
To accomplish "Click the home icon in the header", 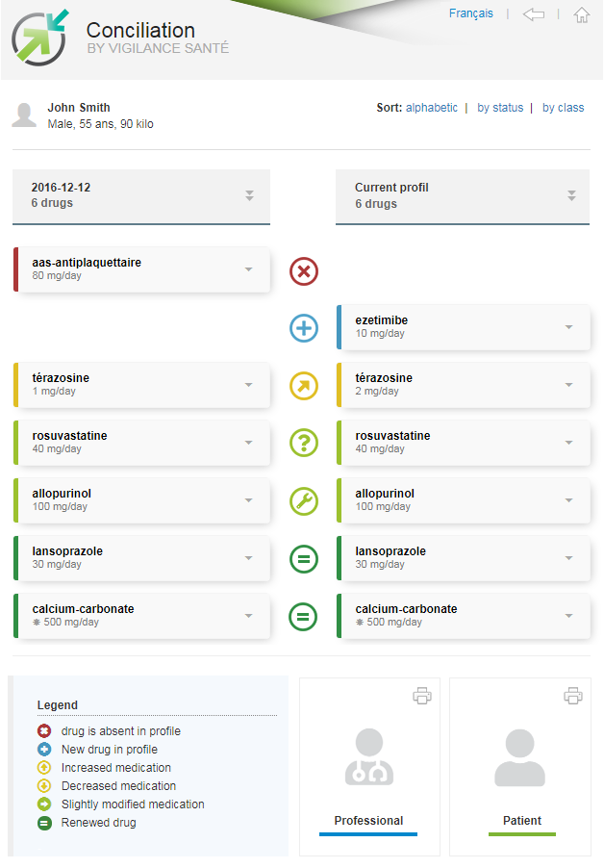I will [581, 14].
